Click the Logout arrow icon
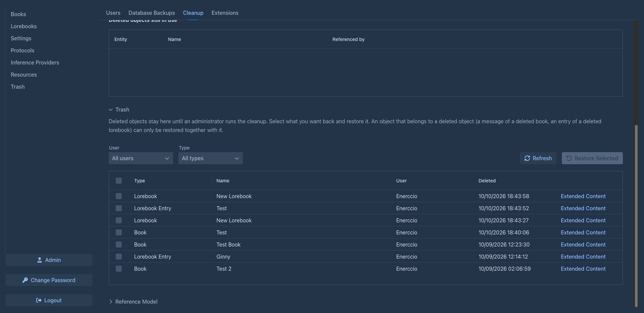This screenshot has height=313, width=644. pyautogui.click(x=39, y=300)
